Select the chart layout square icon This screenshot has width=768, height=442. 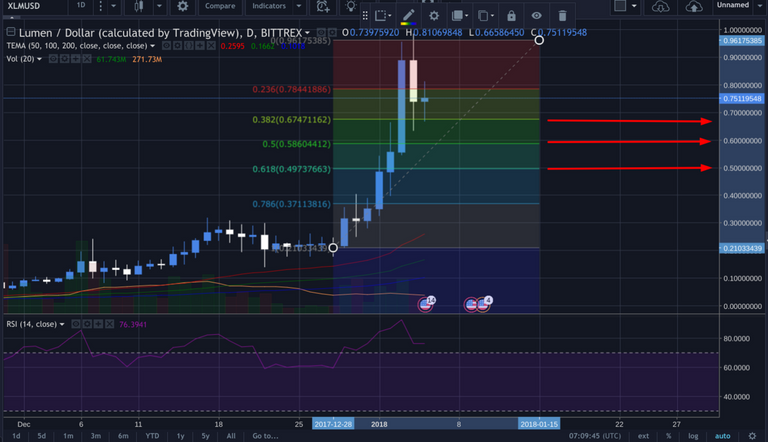coord(620,5)
